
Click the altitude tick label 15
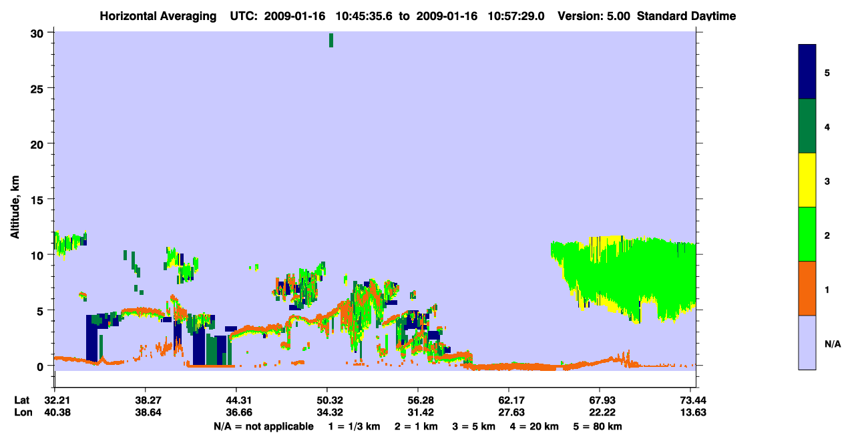click(38, 199)
